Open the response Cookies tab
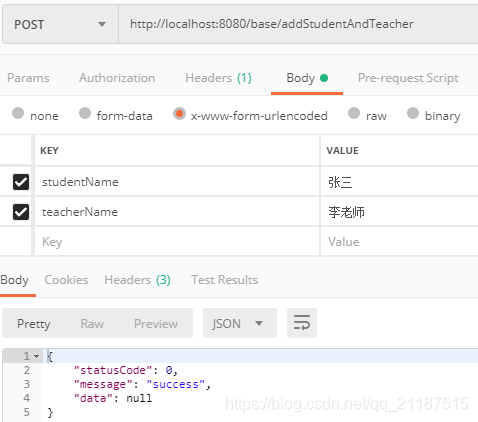This screenshot has height=422, width=478. [66, 280]
